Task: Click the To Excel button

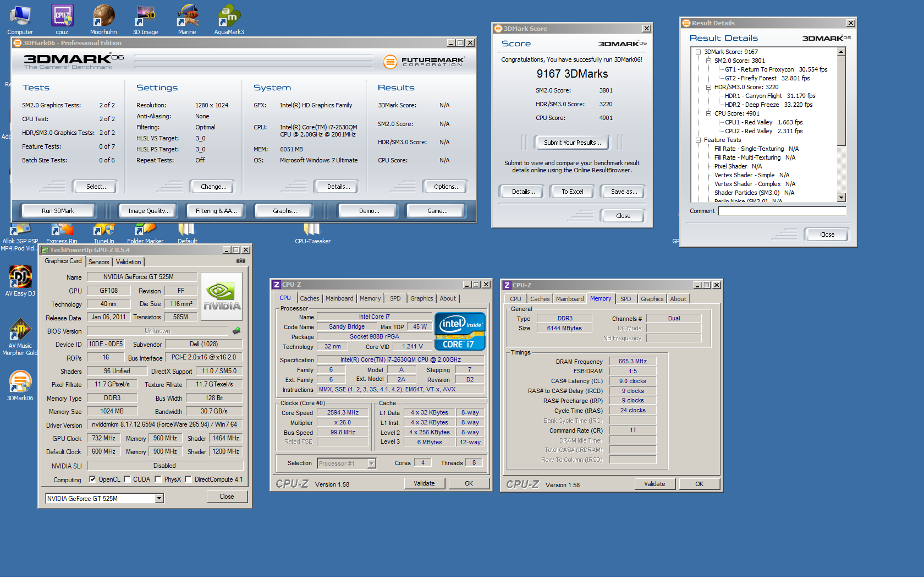Action: 573,192
